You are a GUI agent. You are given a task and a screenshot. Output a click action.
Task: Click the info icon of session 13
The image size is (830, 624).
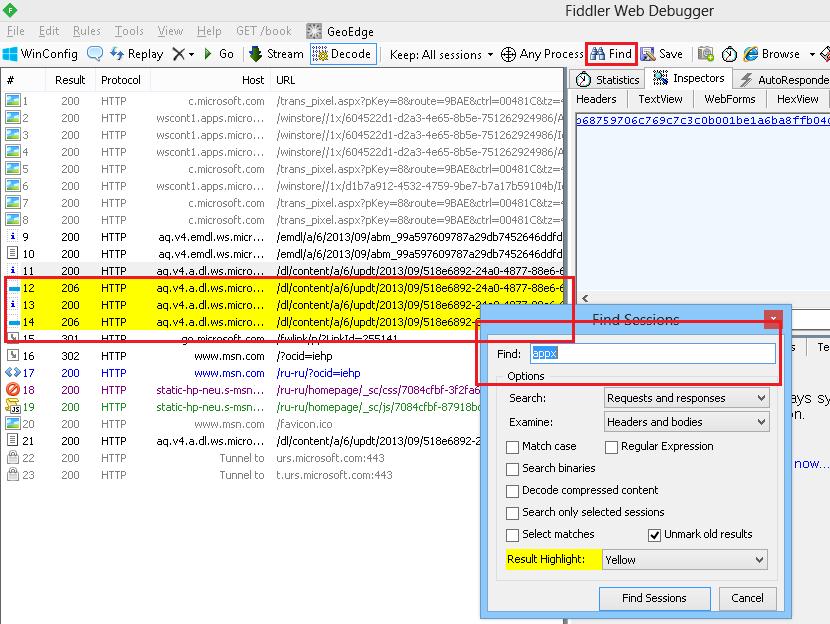point(13,304)
